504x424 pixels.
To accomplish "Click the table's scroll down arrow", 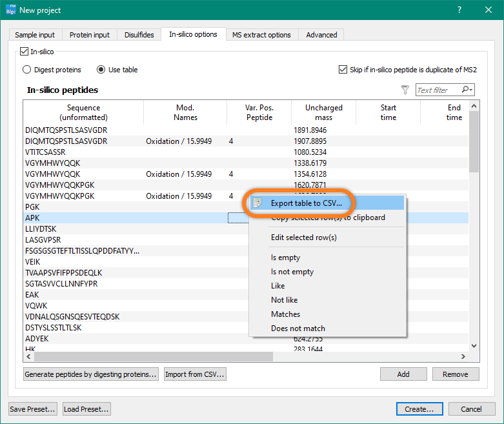I will click(x=474, y=347).
